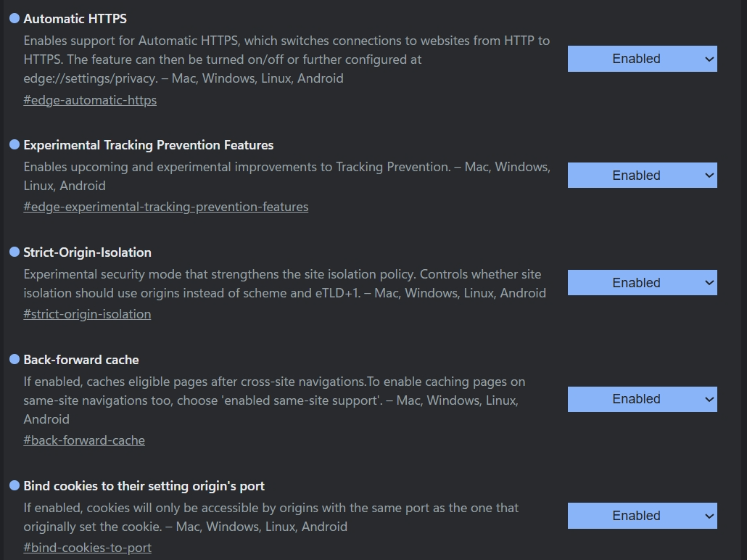Open the Experimental Tracking Prevention Enabled dropdown

tap(642, 176)
